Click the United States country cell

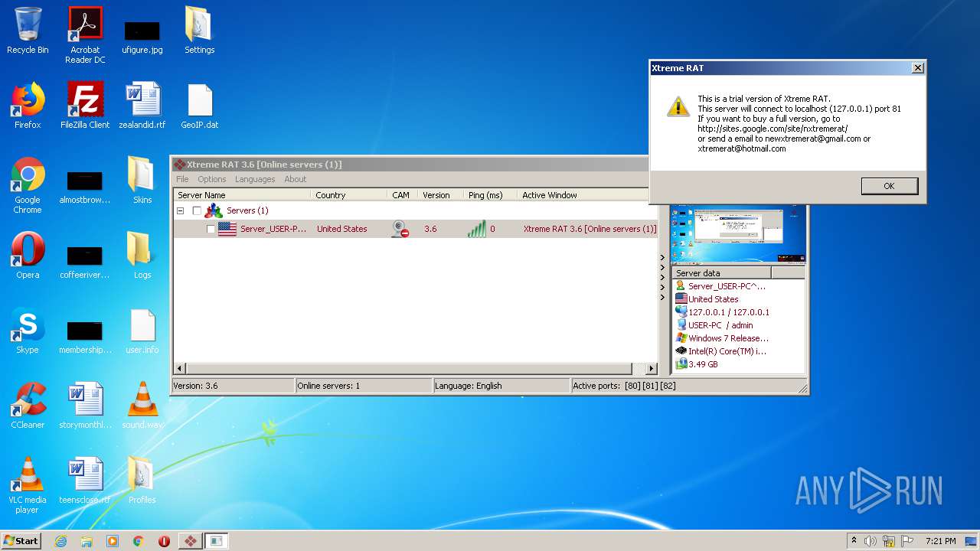click(341, 229)
